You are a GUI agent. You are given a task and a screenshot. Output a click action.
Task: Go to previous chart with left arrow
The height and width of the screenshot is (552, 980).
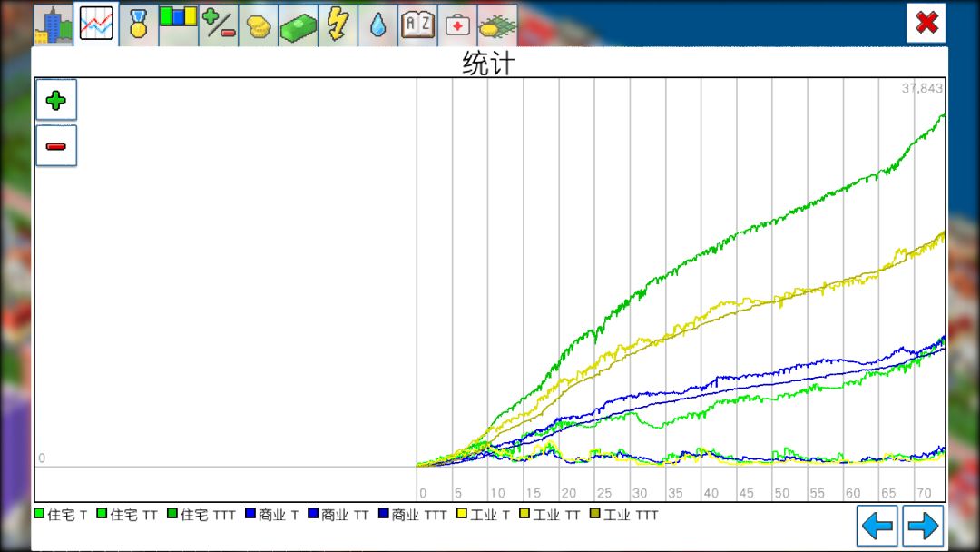pos(877,526)
